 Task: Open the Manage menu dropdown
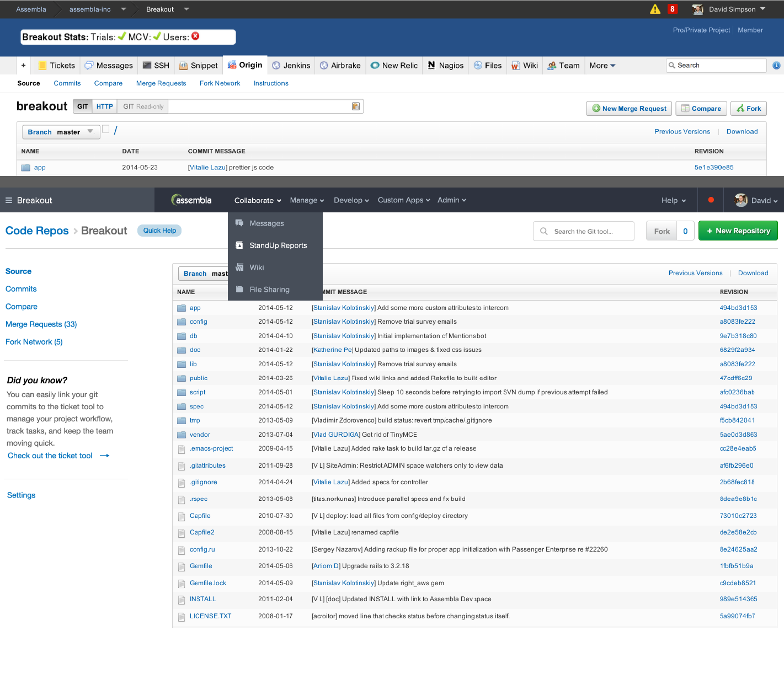(x=307, y=200)
